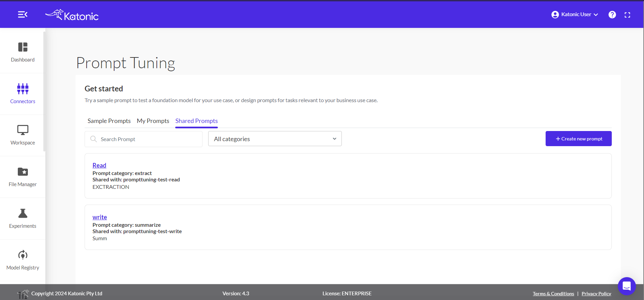The height and width of the screenshot is (300, 644).
Task: Switch to the My Prompts tab
Action: 153,121
